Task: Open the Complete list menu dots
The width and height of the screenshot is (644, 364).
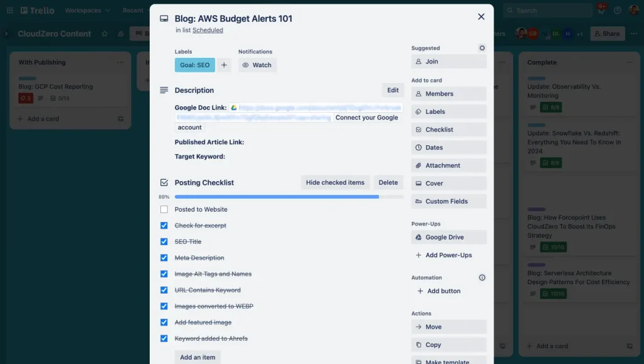Action: click(630, 62)
